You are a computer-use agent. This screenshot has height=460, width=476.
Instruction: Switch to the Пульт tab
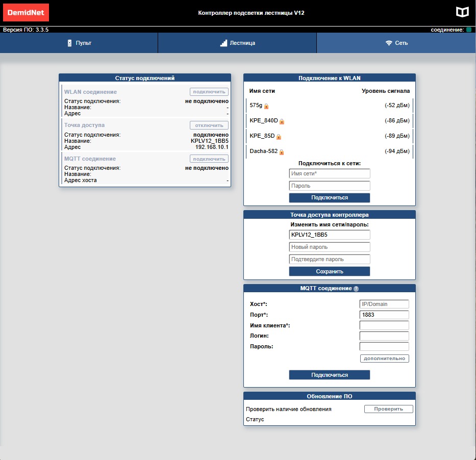tap(79, 43)
